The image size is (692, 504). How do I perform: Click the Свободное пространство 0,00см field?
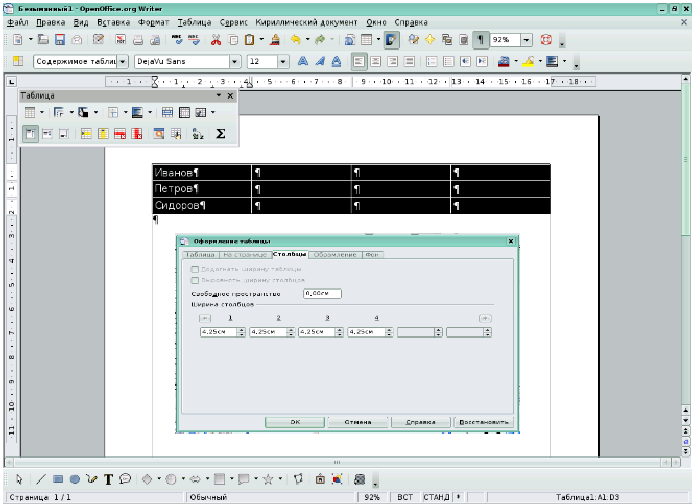point(322,293)
